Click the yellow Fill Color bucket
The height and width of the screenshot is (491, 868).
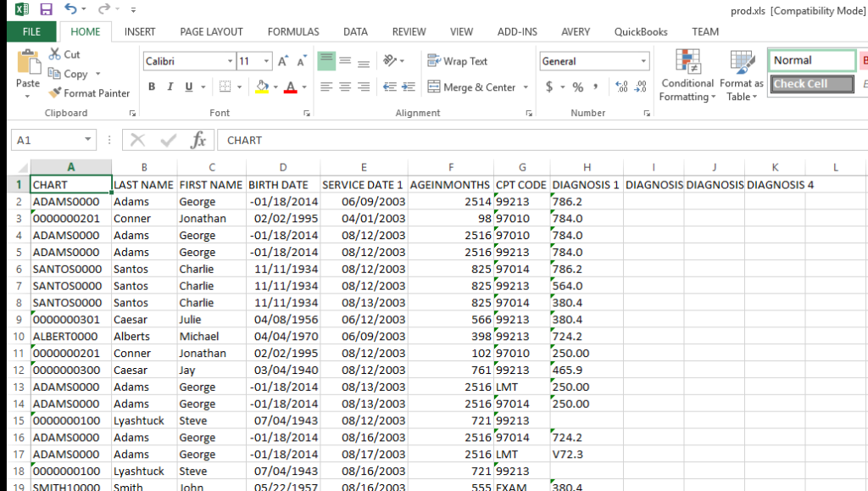pyautogui.click(x=262, y=86)
